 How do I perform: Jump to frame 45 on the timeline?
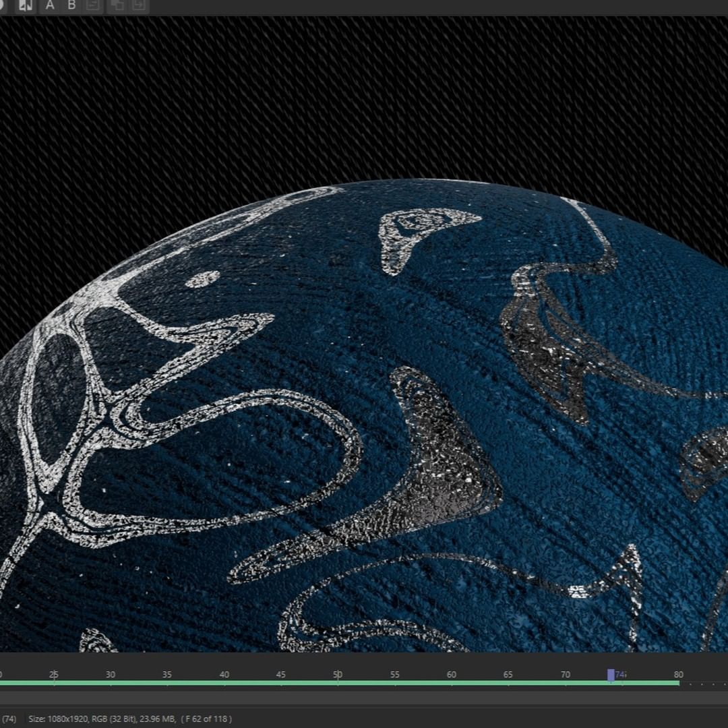click(281, 674)
